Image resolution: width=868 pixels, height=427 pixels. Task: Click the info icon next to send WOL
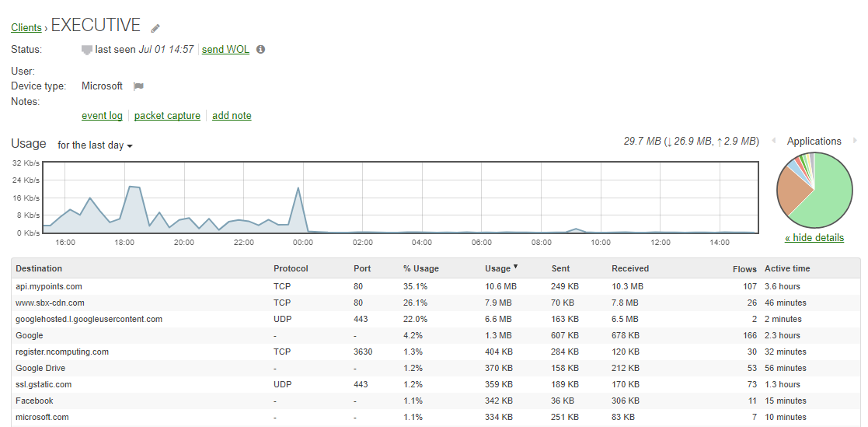(260, 50)
